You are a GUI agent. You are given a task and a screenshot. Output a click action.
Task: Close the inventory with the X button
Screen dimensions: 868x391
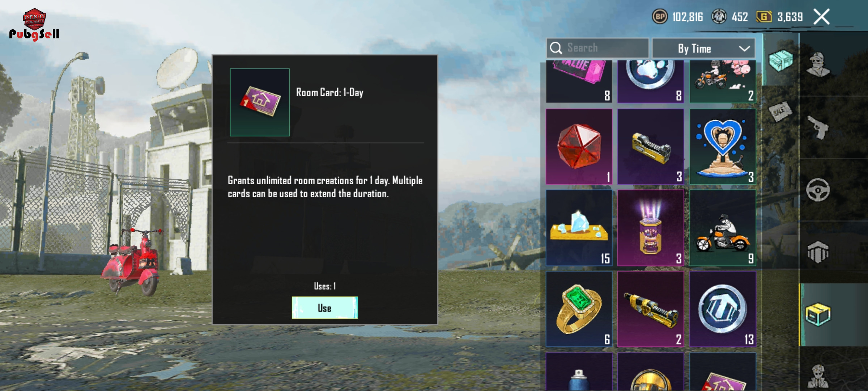point(821,17)
